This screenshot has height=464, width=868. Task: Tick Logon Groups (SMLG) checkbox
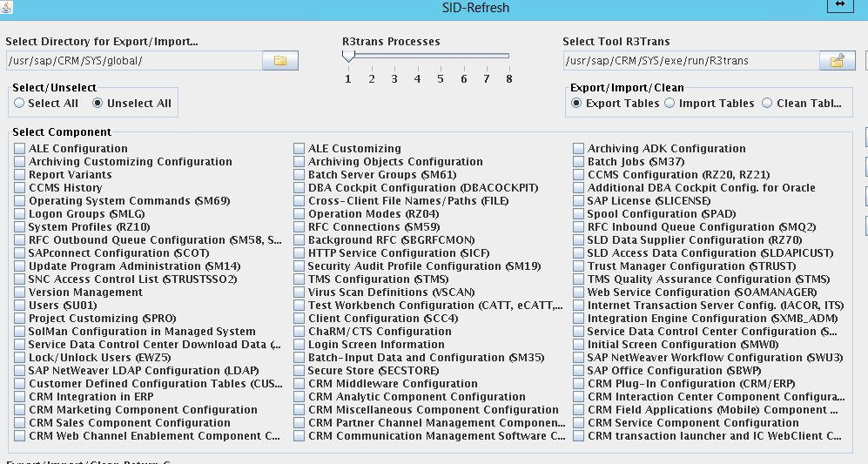click(x=20, y=214)
